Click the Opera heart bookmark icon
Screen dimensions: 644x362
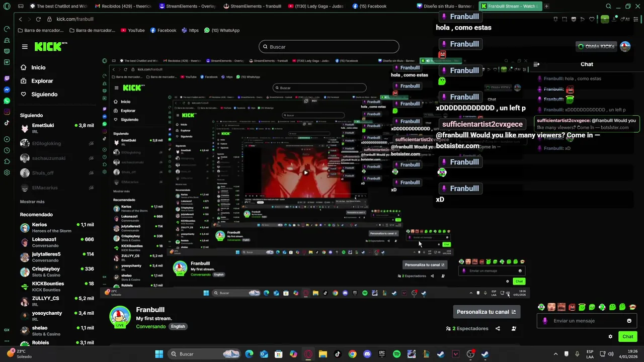coord(592,19)
